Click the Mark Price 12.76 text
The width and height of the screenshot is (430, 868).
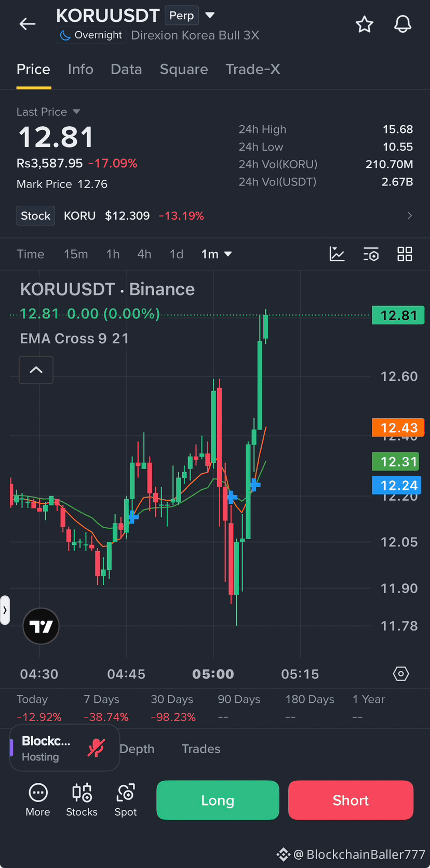62,184
